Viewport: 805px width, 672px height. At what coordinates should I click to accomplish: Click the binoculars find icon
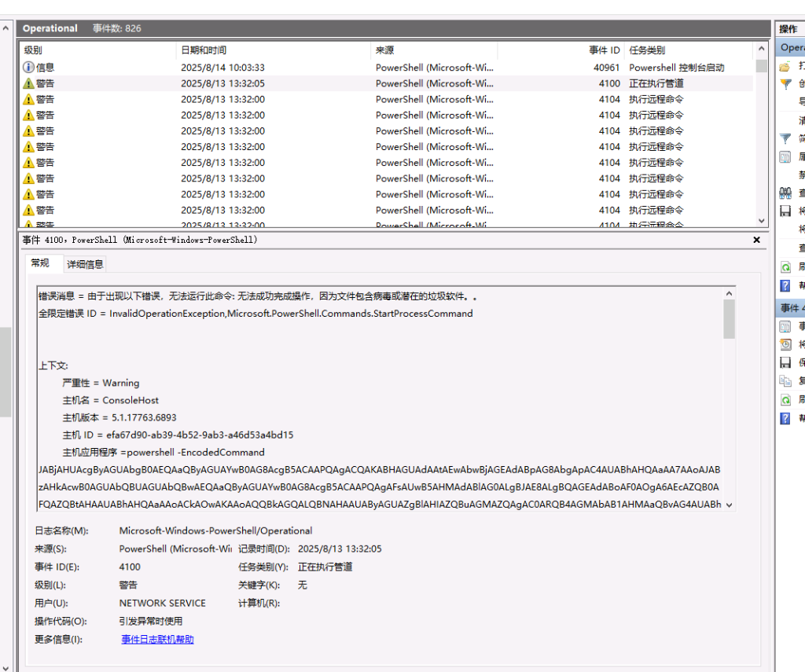pyautogui.click(x=785, y=193)
